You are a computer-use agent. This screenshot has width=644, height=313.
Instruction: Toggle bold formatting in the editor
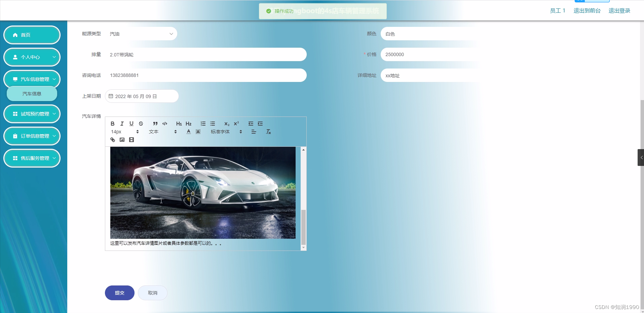113,124
